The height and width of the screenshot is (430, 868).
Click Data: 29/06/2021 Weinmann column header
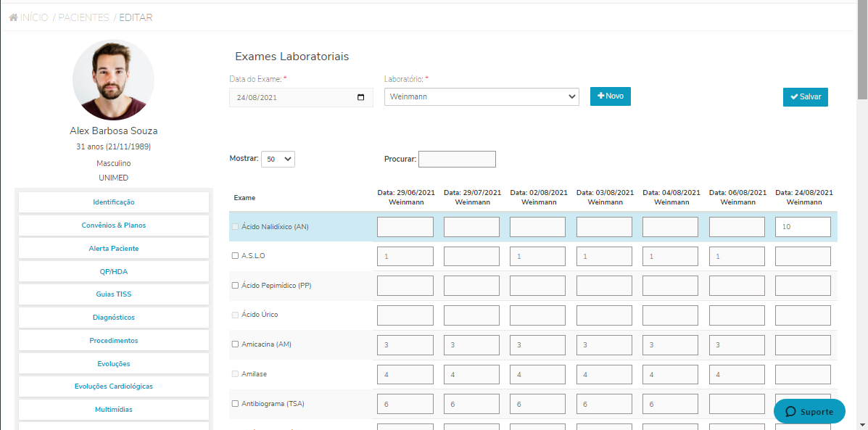[406, 197]
